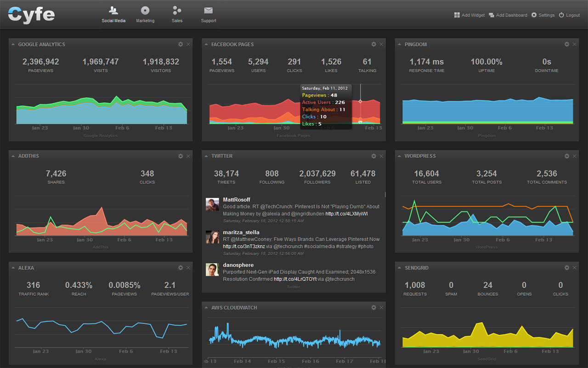Switch to the Marketing dashboard tab
Screen dimensions: 588x368
point(145,15)
